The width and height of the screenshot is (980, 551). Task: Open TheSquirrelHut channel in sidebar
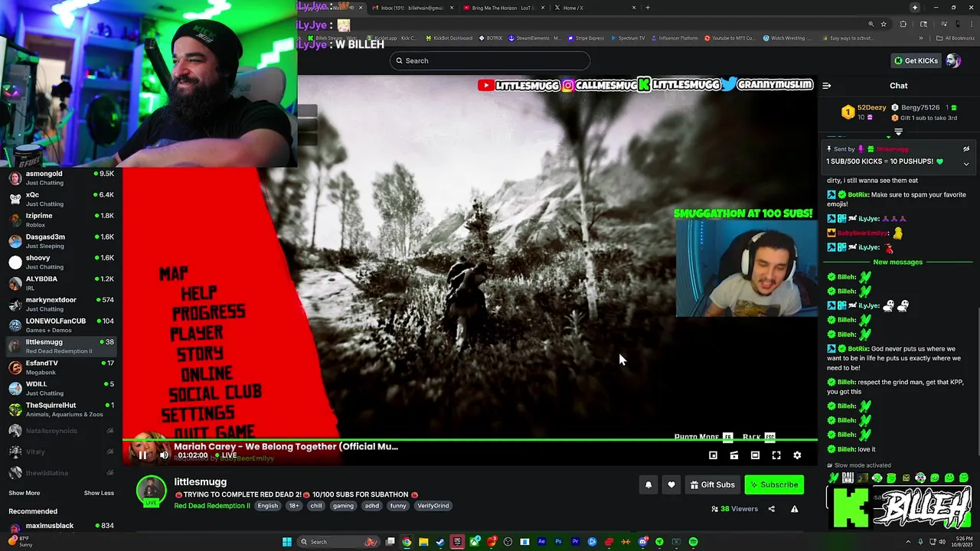tap(61, 409)
